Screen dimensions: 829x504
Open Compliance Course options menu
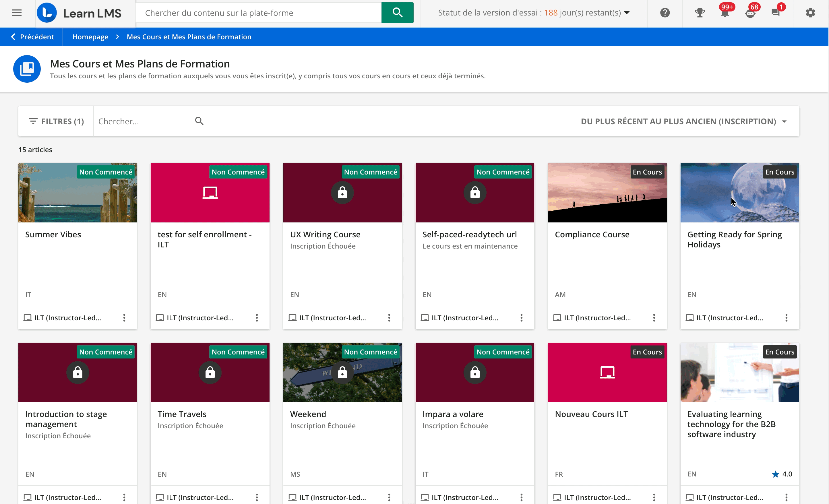click(654, 318)
